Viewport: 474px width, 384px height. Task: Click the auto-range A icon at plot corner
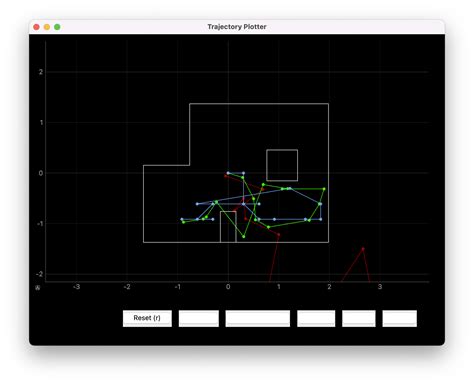(38, 287)
